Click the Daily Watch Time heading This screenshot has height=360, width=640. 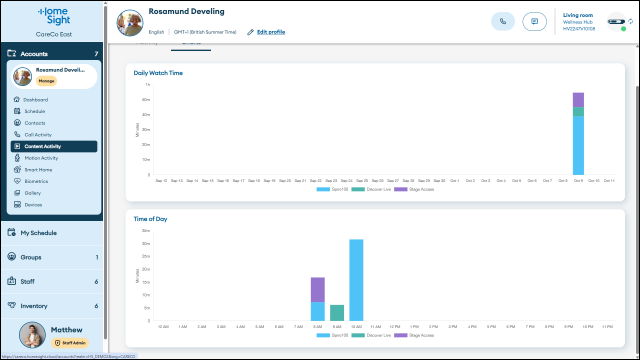(158, 73)
